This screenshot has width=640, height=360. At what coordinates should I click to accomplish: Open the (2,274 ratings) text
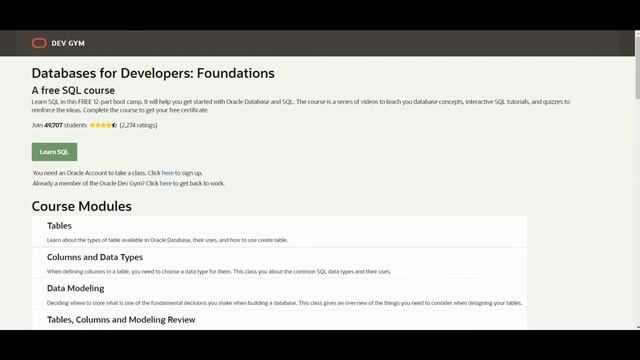pyautogui.click(x=138, y=125)
